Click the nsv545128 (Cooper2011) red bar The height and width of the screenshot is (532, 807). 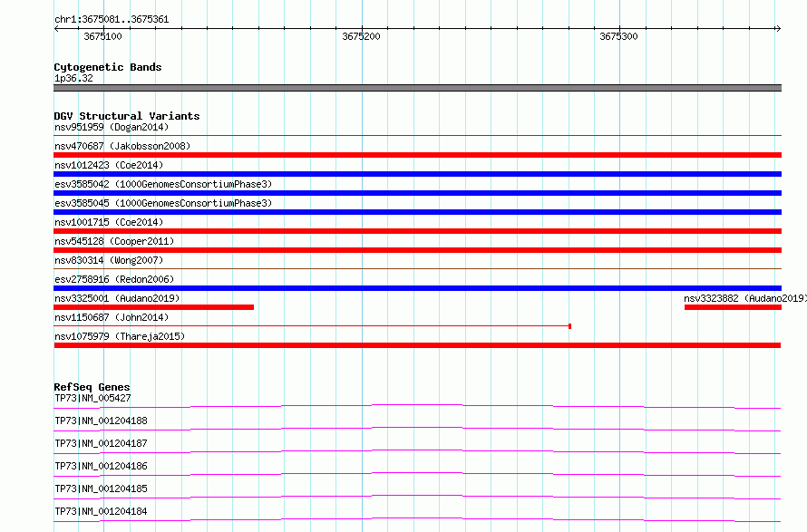(417, 250)
